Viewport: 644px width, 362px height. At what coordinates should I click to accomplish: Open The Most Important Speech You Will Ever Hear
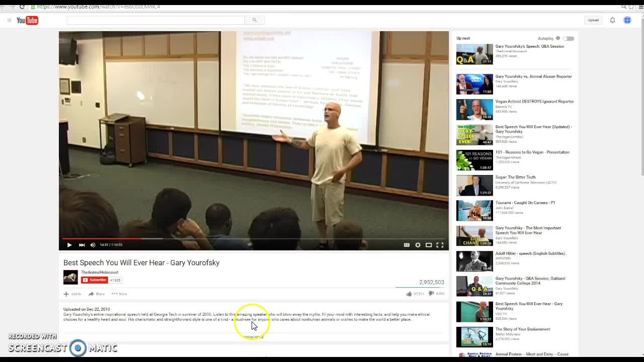coord(528,230)
